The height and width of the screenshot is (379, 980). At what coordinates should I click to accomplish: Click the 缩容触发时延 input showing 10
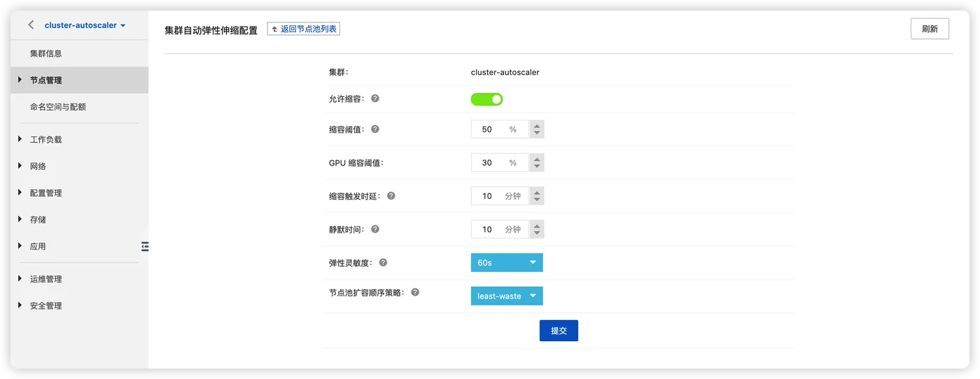(500, 196)
